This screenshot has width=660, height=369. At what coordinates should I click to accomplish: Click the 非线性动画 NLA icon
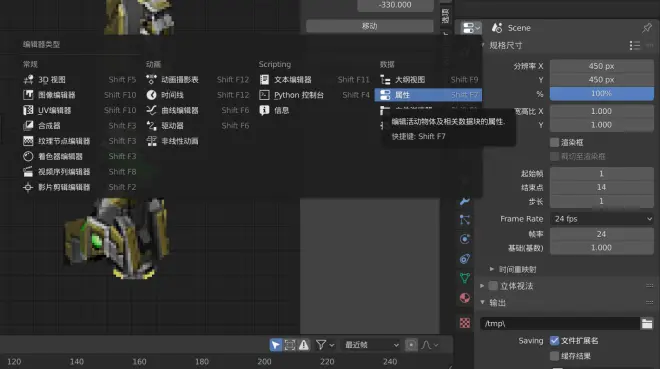pyautogui.click(x=151, y=141)
